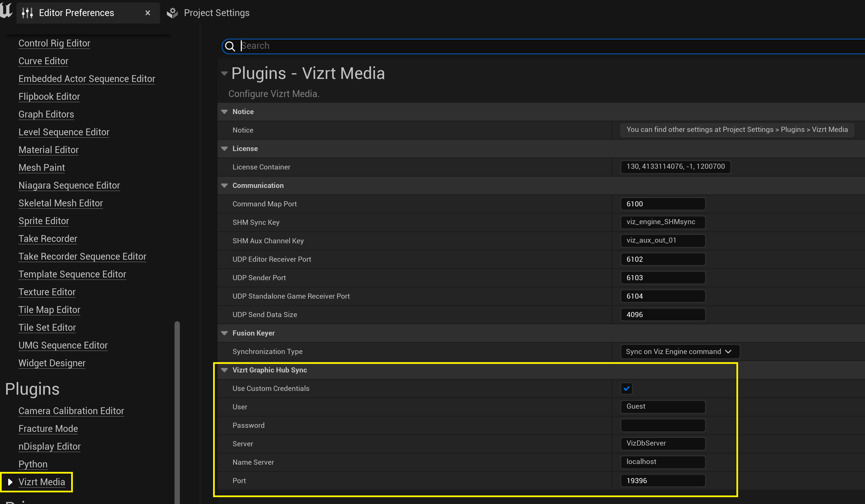Open Curve Editor settings
This screenshot has width=865, height=504.
tap(43, 61)
